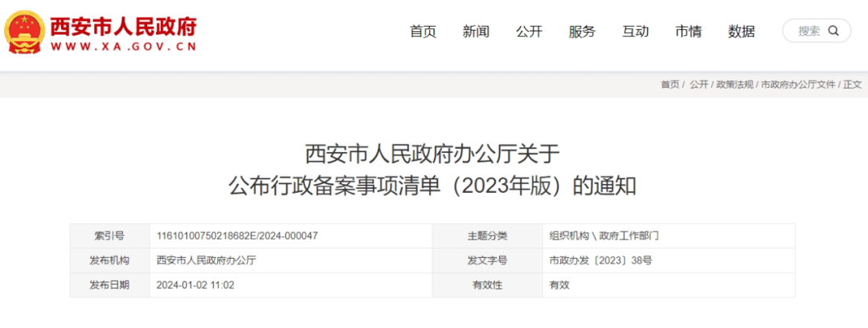Click the 发文字号 label cell
Viewport: 868px width, 328px height.
click(x=487, y=260)
